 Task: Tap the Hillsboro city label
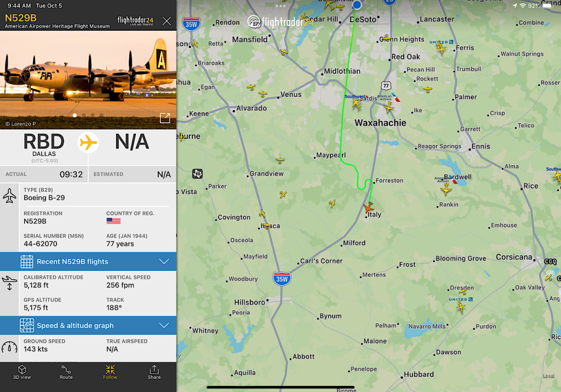[x=249, y=302]
